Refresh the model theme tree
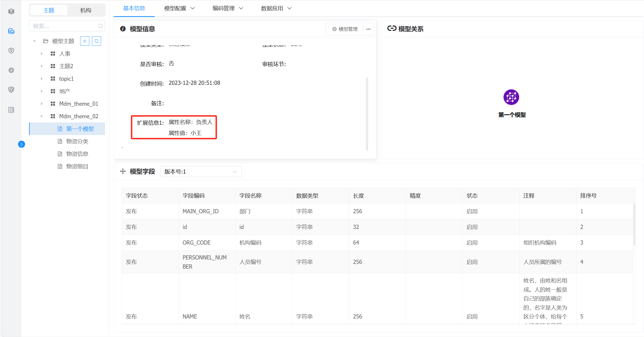This screenshot has height=337, width=644. (x=96, y=41)
